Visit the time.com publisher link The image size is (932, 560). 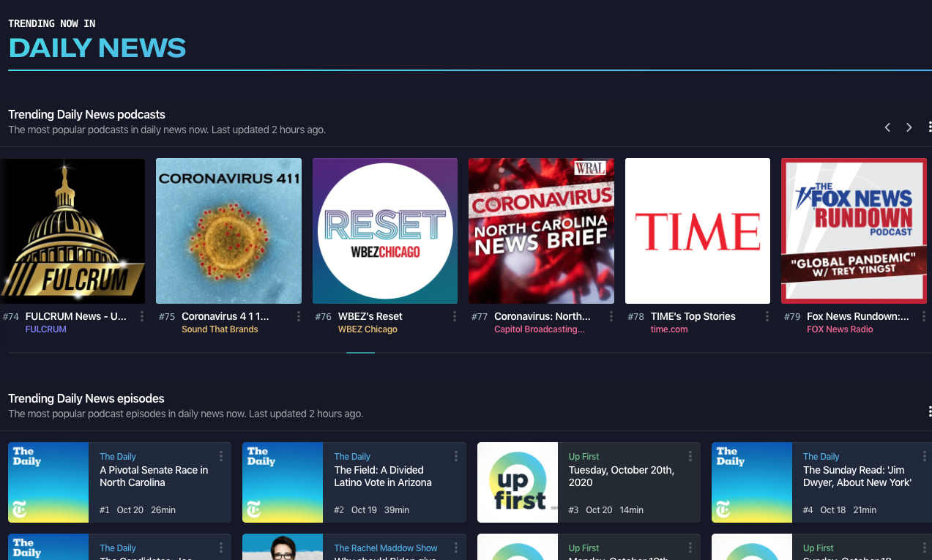coord(669,329)
